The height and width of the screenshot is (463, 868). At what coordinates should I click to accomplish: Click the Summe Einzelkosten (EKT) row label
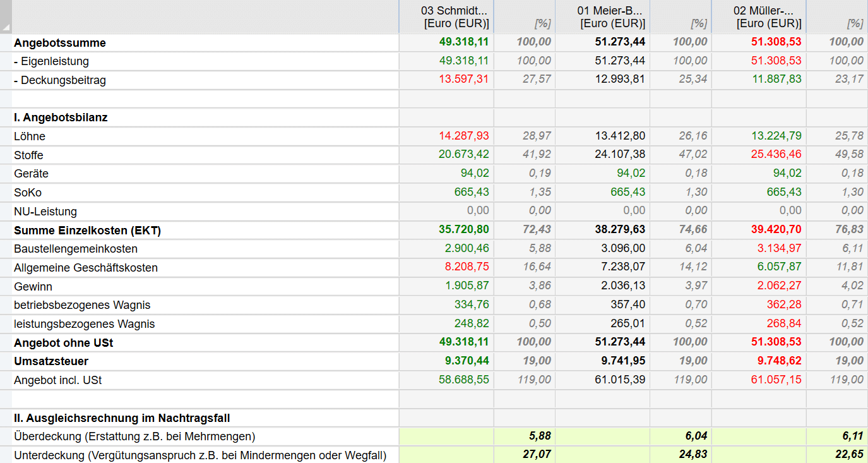pyautogui.click(x=87, y=231)
